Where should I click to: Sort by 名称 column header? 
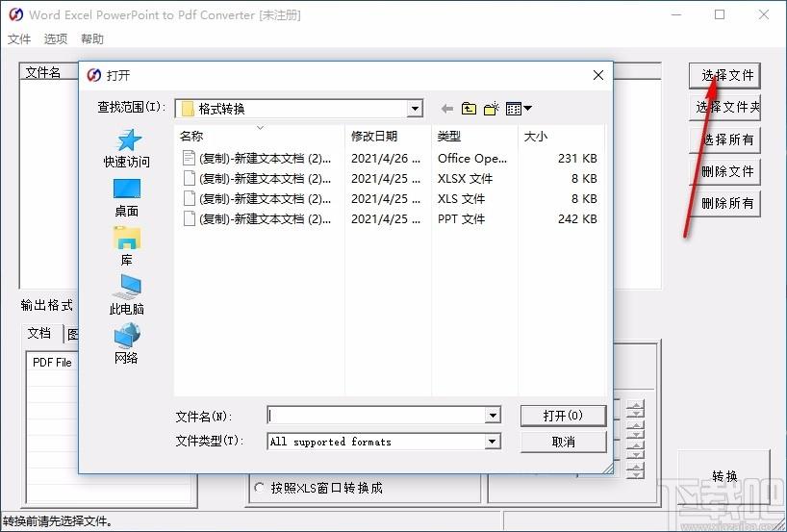[260, 136]
